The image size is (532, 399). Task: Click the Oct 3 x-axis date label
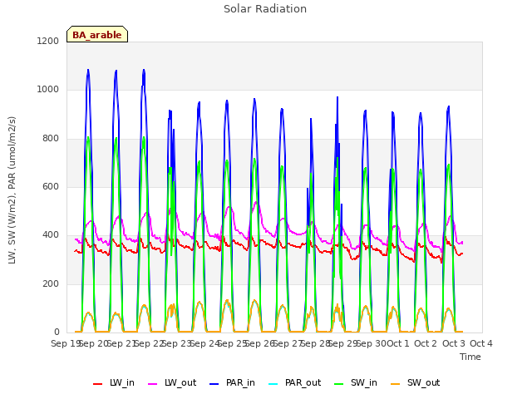click(453, 343)
